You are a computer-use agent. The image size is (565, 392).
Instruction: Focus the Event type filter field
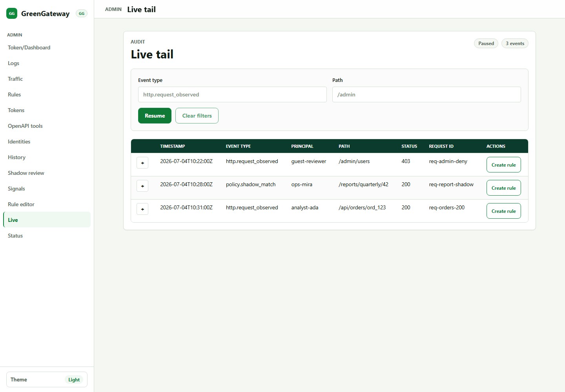(232, 94)
